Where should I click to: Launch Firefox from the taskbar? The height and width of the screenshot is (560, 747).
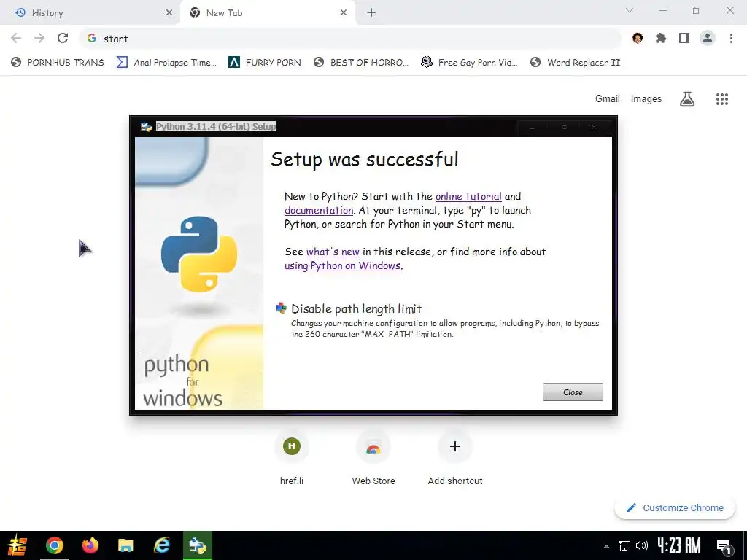pos(90,545)
